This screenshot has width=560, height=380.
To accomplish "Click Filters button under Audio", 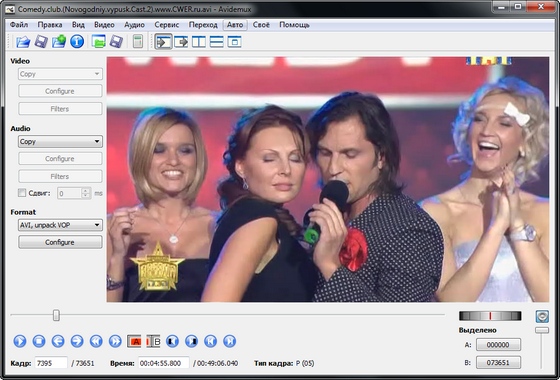I will point(60,176).
